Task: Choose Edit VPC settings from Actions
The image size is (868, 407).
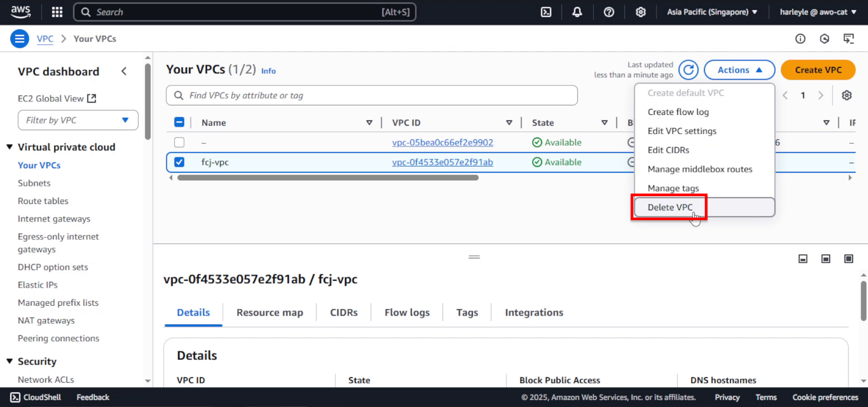Action: tap(704, 131)
